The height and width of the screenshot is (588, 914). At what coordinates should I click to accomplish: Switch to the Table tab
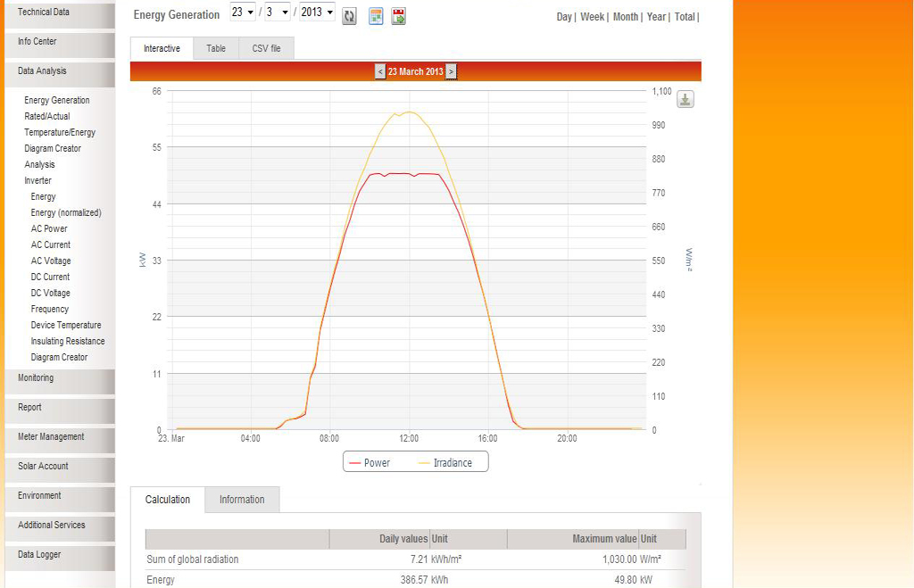point(216,49)
